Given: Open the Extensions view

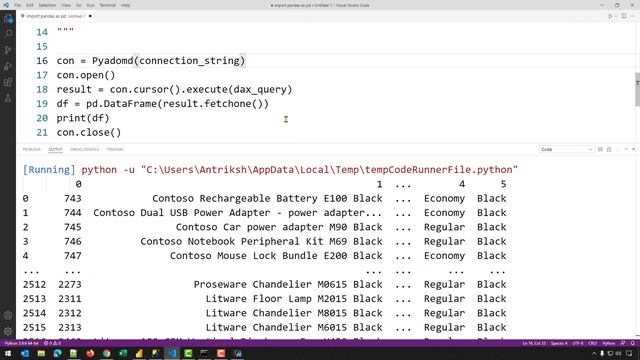Looking at the screenshot, I should (8, 82).
